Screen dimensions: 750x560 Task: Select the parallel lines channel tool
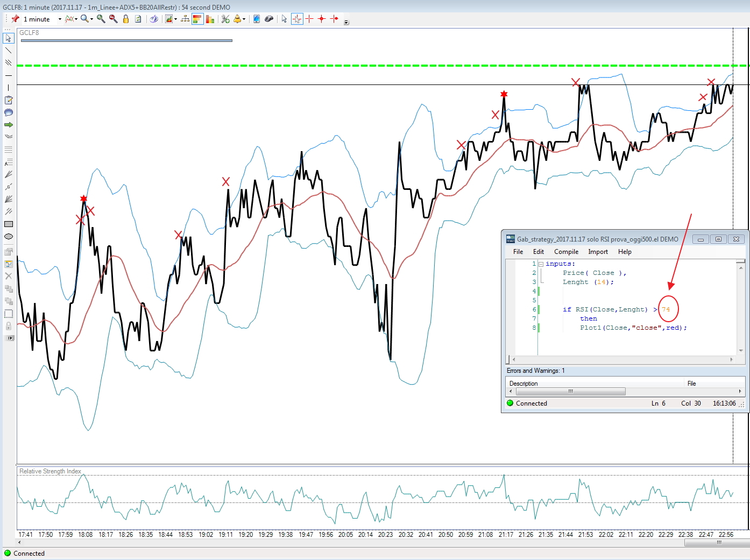point(8,63)
